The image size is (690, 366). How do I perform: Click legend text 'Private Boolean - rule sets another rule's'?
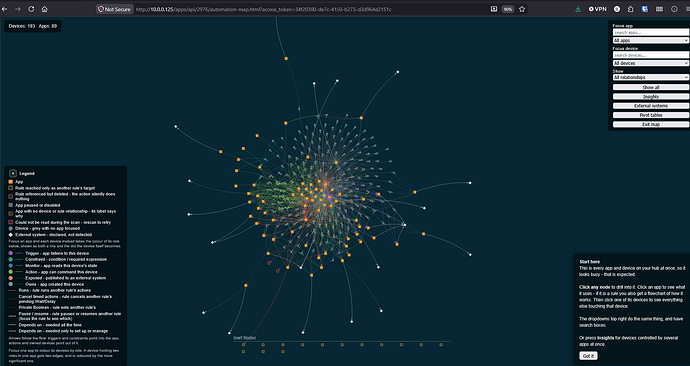pos(57,307)
